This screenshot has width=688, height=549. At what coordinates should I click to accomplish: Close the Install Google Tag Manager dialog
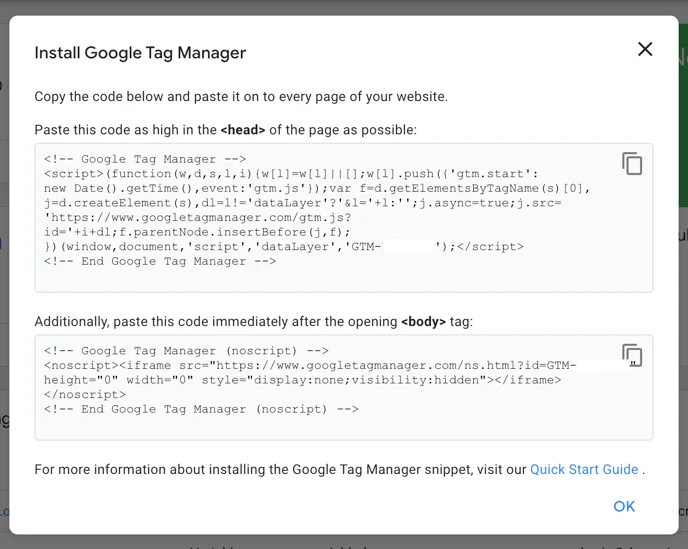pos(645,49)
